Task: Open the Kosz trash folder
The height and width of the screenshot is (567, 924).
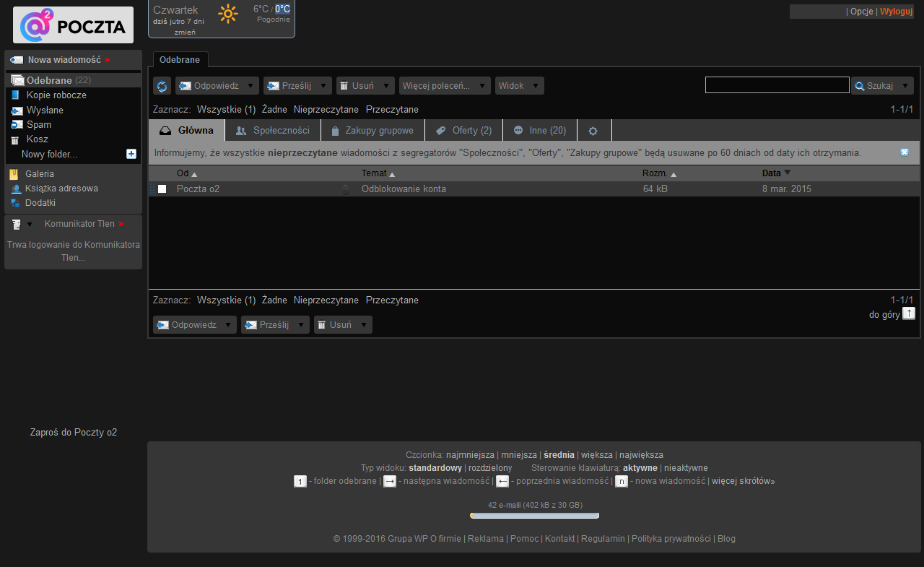Action: click(x=38, y=139)
